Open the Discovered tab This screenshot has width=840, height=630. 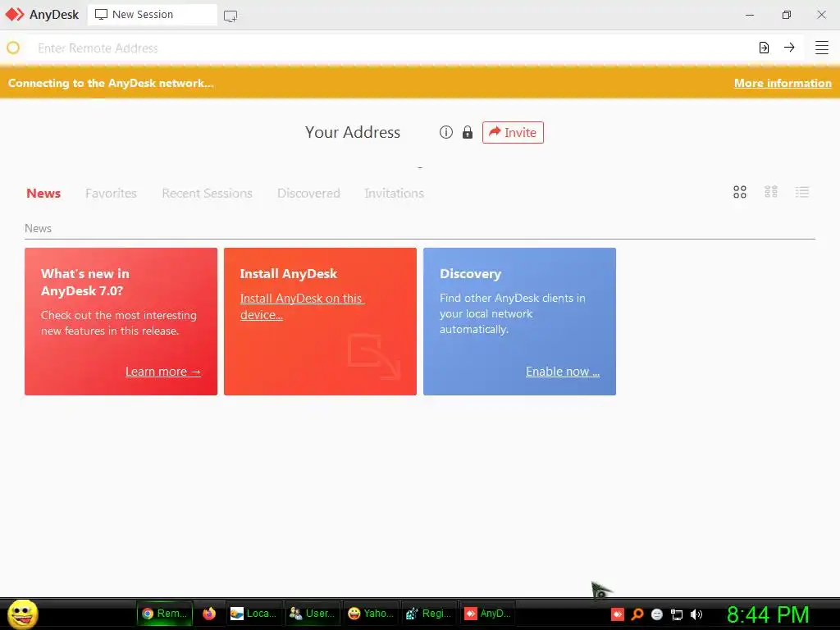(308, 194)
